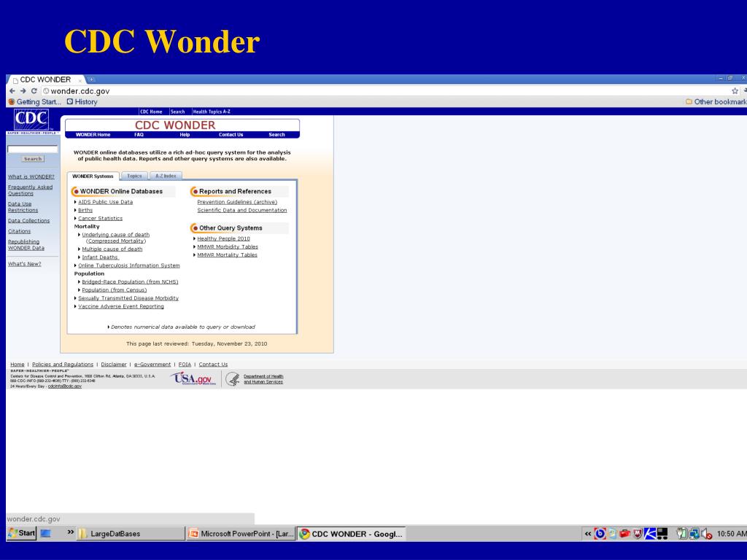Select the CDC WONDER Google Chrome taskbar button
The width and height of the screenshot is (747, 560).
click(351, 533)
